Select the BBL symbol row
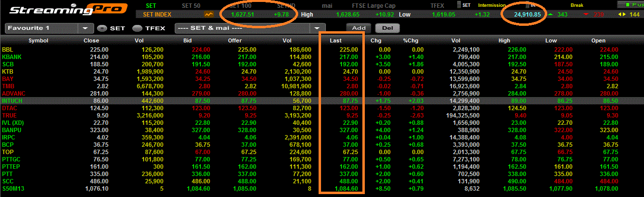This screenshot has width=644, height=197. coord(322,50)
